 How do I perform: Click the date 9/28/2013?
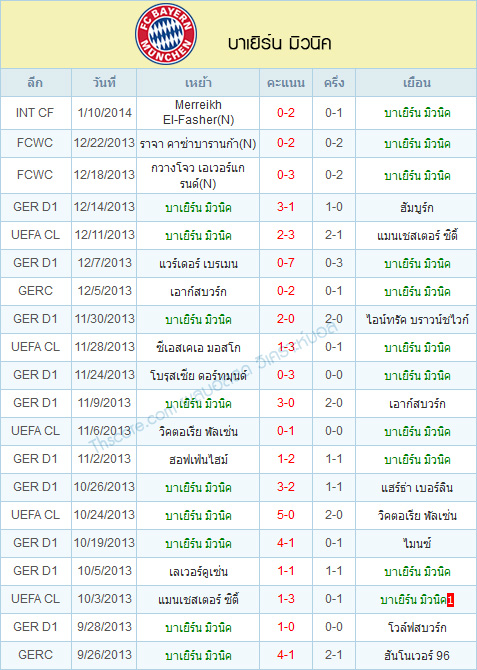pos(104,626)
